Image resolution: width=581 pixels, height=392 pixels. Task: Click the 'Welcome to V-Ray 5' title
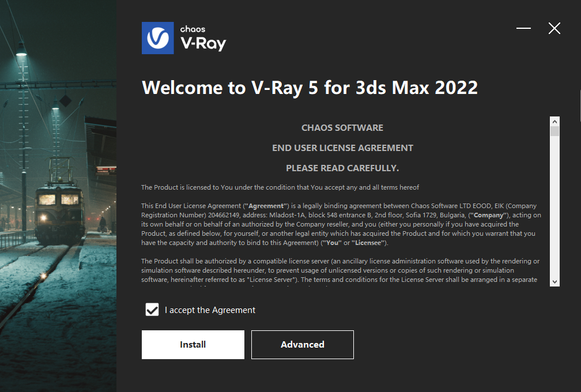[x=310, y=88]
